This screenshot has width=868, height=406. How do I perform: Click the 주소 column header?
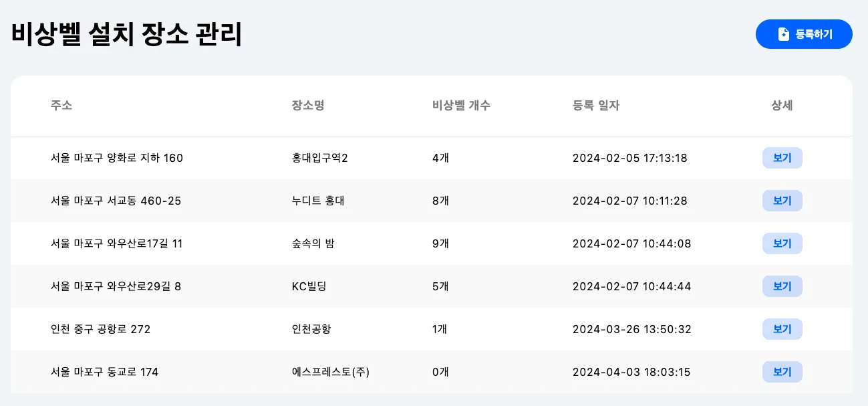(61, 106)
